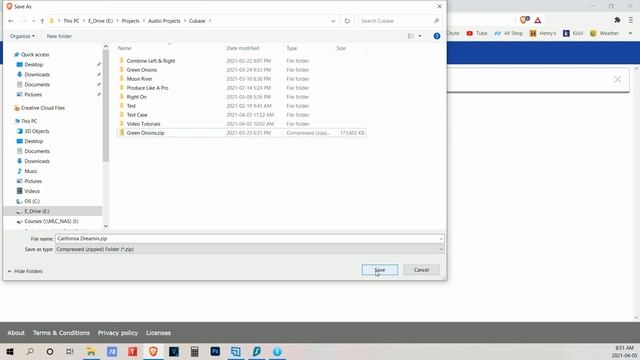Click the Cancel button
640x360 pixels.
[x=421, y=270]
